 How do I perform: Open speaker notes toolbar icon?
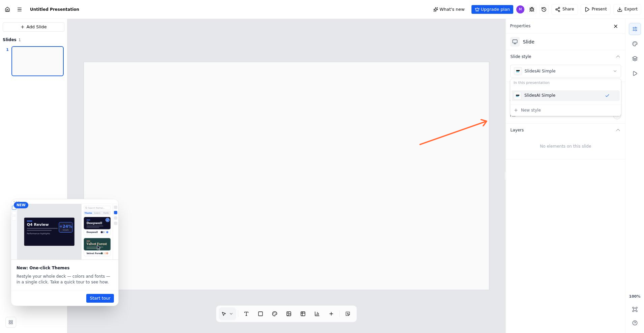click(x=348, y=314)
